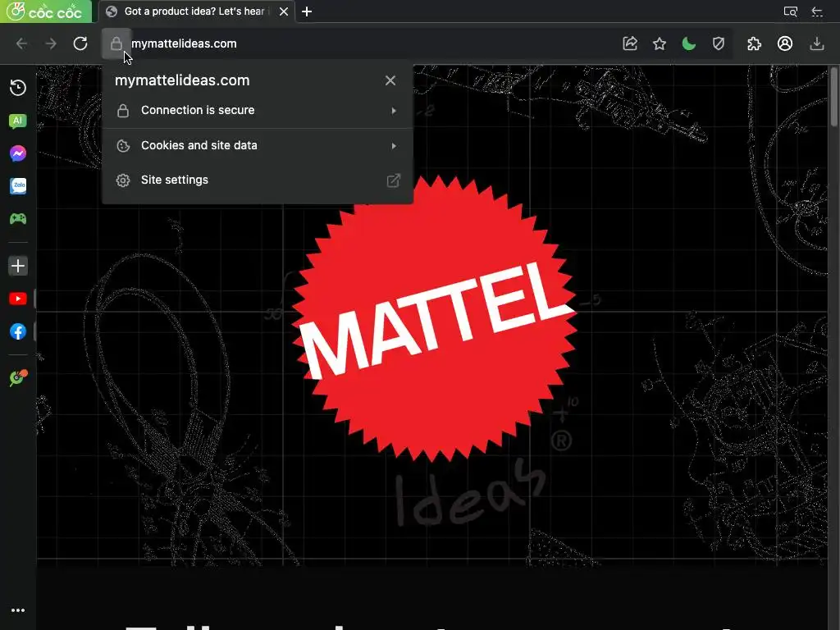Viewport: 840px width, 630px height.
Task: Click the popup title 'mymattelideas.com'
Action: click(182, 80)
